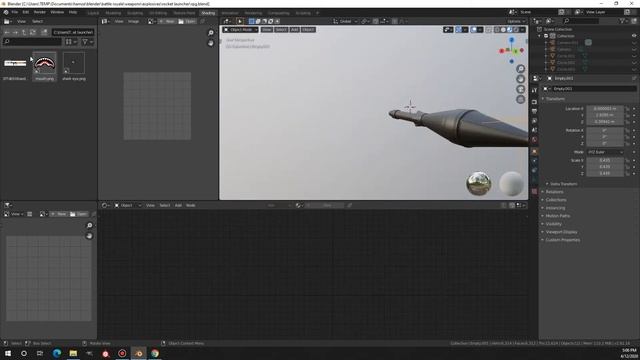Click the file browser path field
Screen dimensions: 640x360
(73, 32)
